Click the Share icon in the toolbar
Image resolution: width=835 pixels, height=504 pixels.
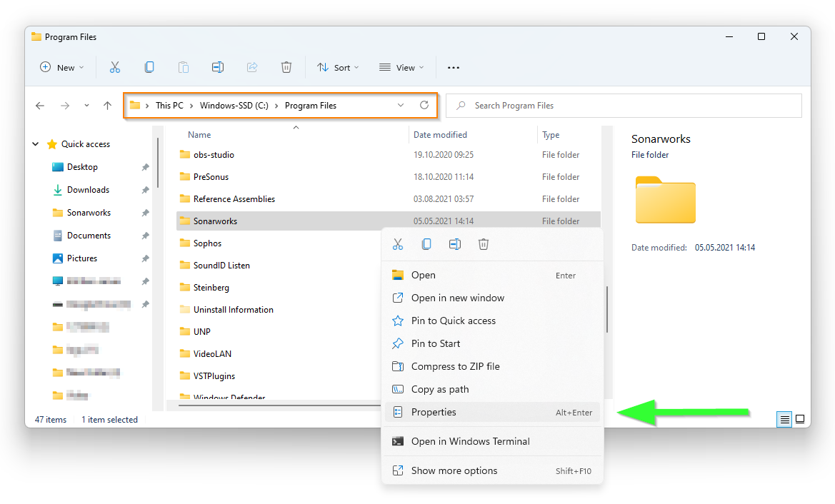coord(252,67)
